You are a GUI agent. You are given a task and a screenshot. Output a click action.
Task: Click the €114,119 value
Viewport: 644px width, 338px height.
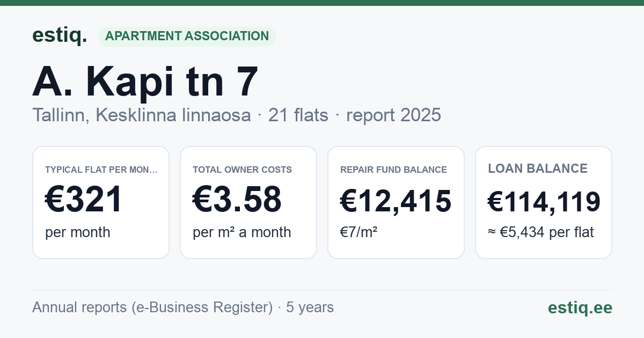(x=544, y=202)
